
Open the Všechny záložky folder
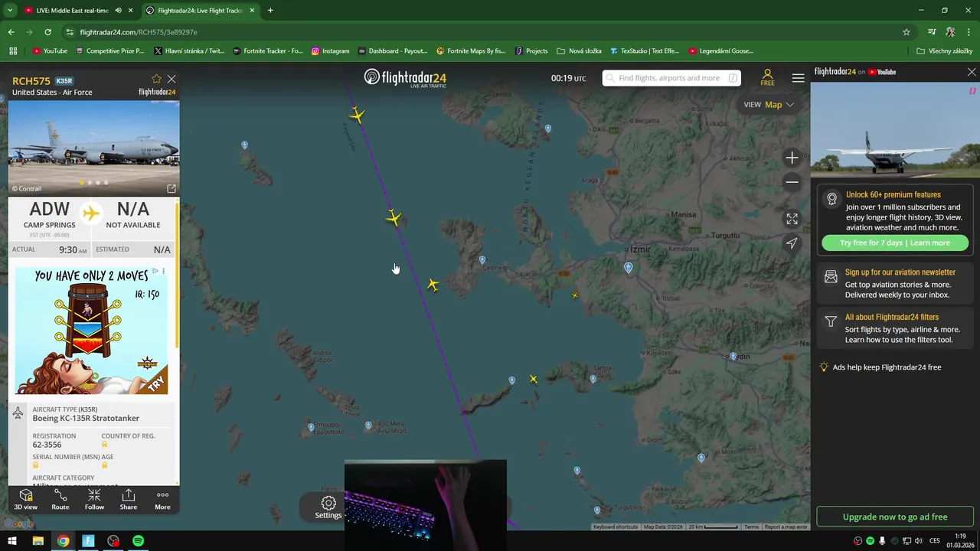tap(944, 51)
